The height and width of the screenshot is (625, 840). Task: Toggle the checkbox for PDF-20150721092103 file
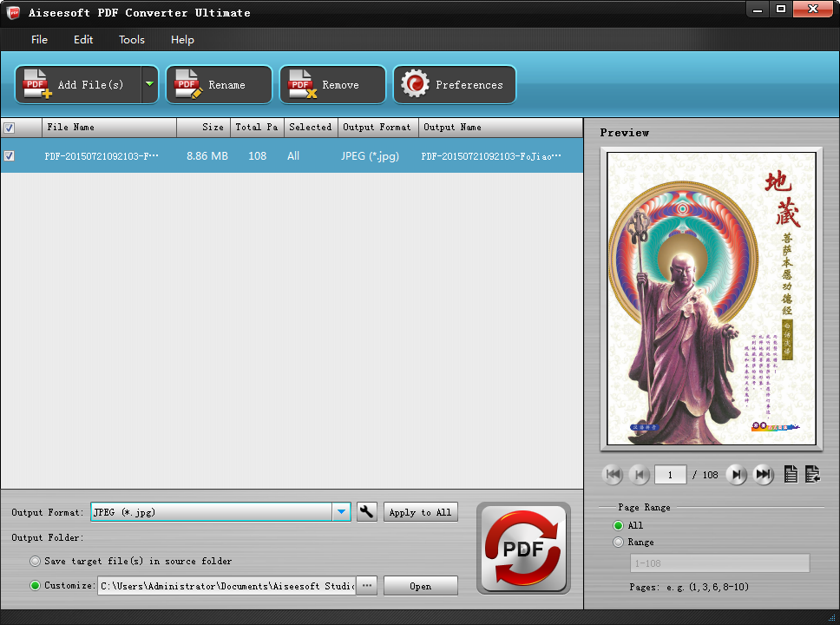coord(10,155)
